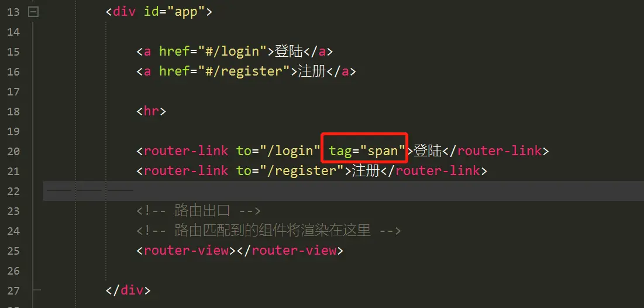Select line number 13 in gutter

coord(13,12)
